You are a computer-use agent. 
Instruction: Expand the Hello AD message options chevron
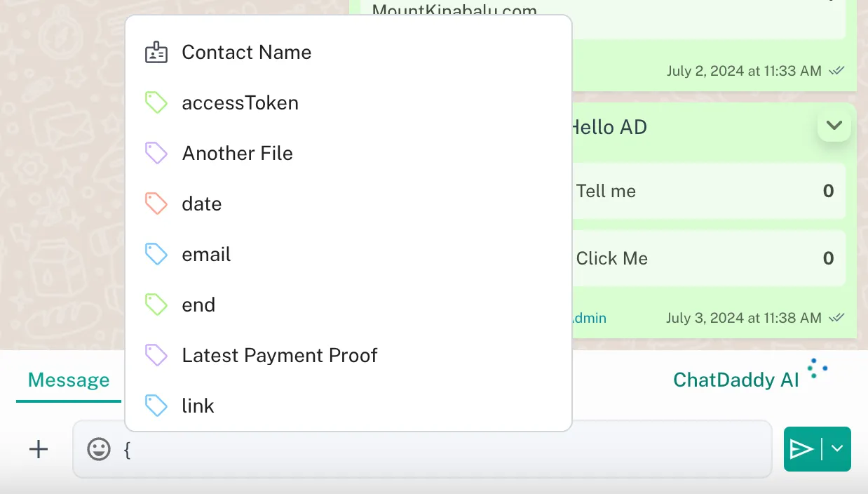(x=834, y=126)
